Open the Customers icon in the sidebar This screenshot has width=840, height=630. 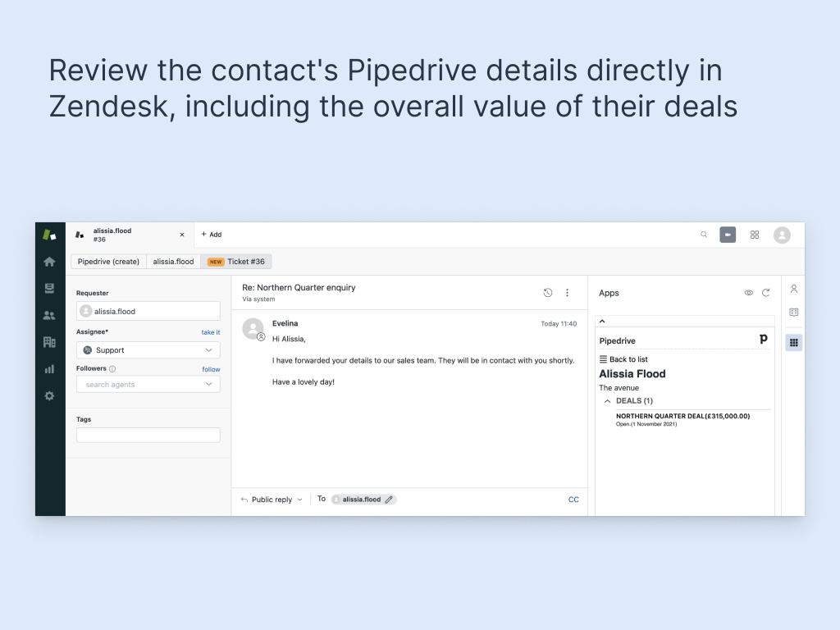pyautogui.click(x=49, y=315)
